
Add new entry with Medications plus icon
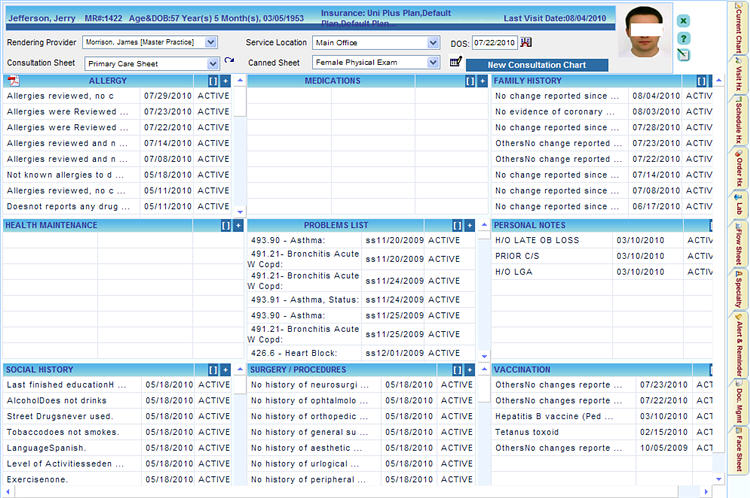tap(482, 81)
